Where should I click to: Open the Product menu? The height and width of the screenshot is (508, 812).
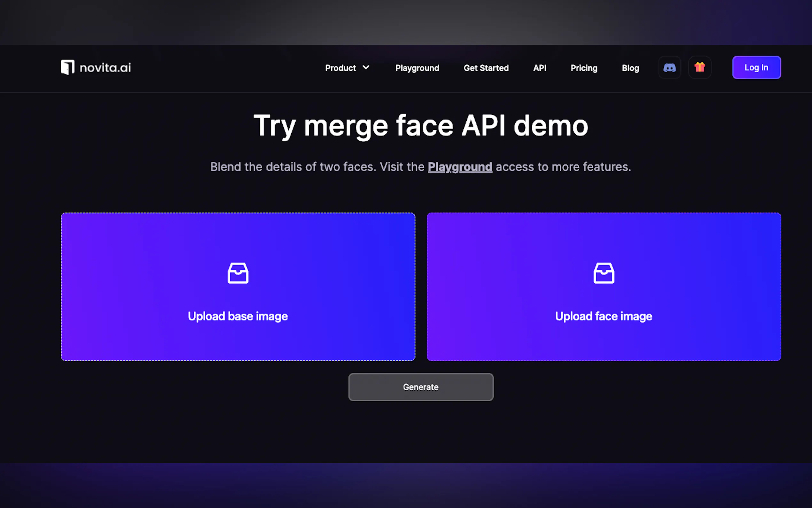[x=340, y=68]
